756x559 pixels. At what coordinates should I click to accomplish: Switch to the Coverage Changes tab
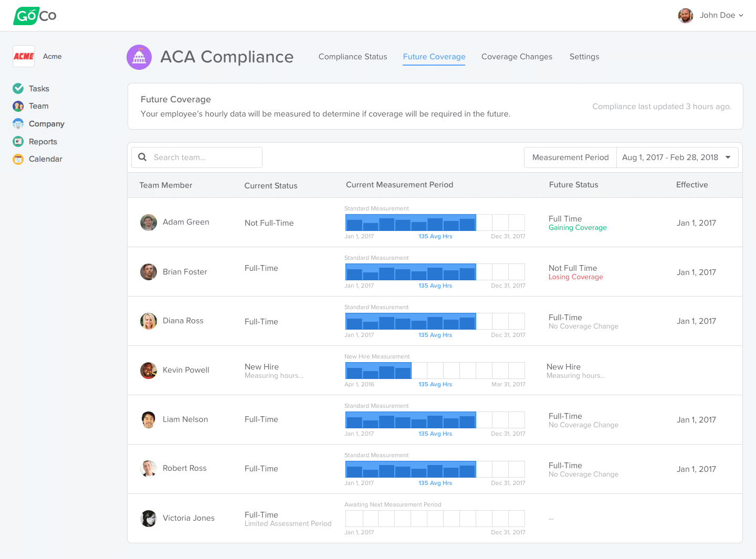click(x=517, y=57)
